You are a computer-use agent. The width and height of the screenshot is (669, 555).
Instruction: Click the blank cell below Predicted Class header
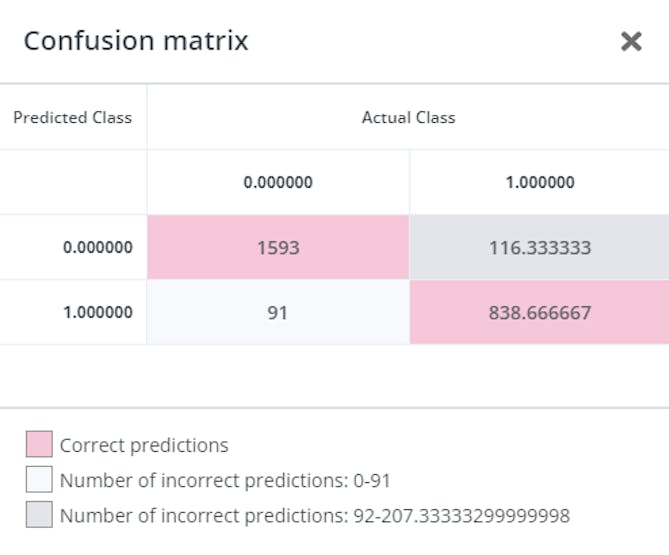pyautogui.click(x=73, y=182)
